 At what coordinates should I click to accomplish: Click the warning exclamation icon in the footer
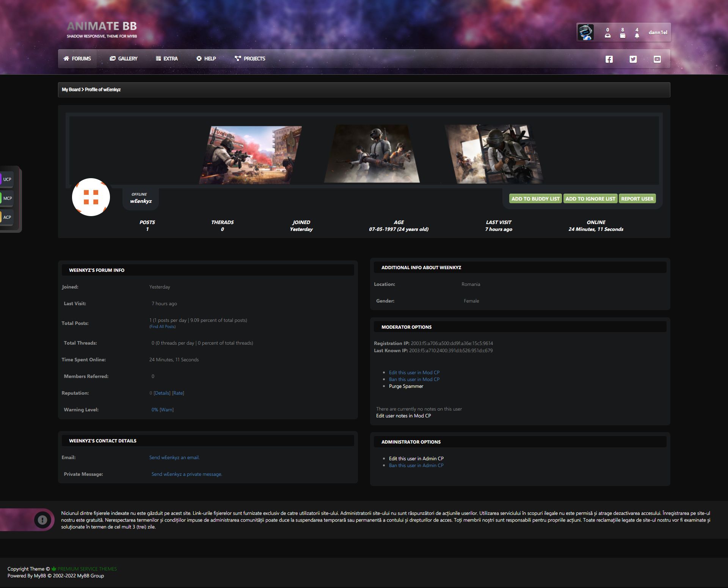[42, 520]
